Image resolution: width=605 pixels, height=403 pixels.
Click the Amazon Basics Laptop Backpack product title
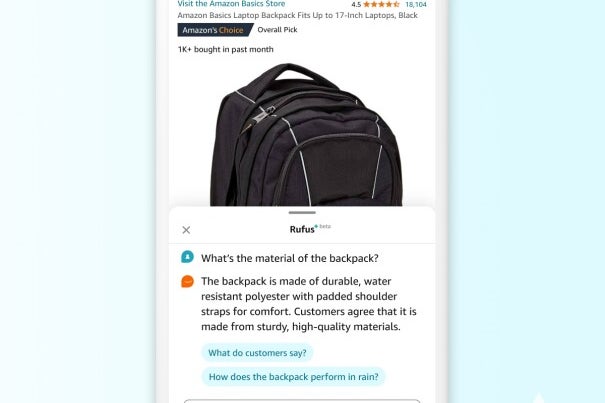[x=297, y=15]
